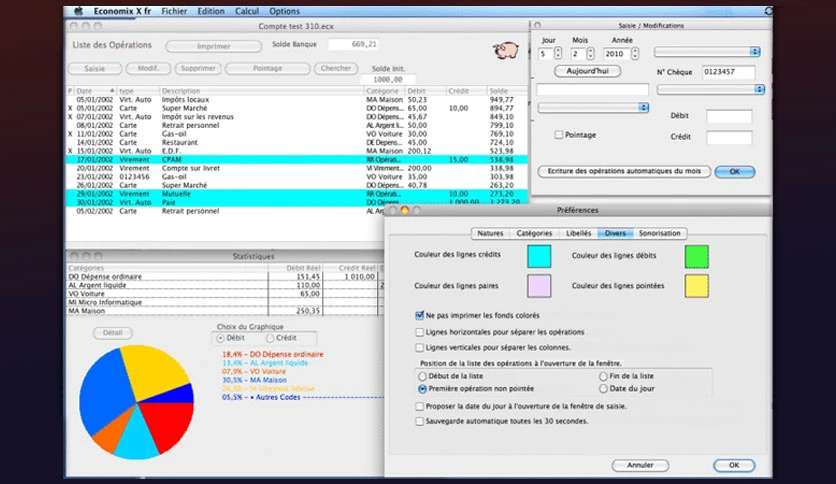Click the Mois stepper arrows

pyautogui.click(x=590, y=53)
